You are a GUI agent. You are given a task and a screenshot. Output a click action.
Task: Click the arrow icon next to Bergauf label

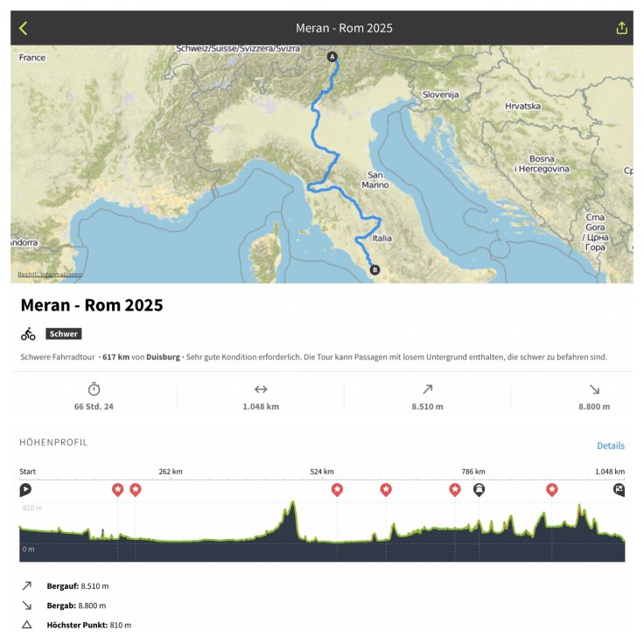pos(26,585)
